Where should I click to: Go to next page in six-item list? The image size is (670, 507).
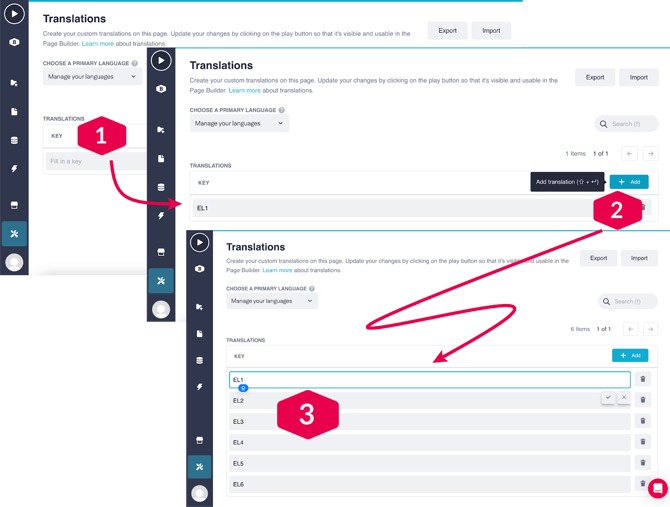[x=651, y=329]
